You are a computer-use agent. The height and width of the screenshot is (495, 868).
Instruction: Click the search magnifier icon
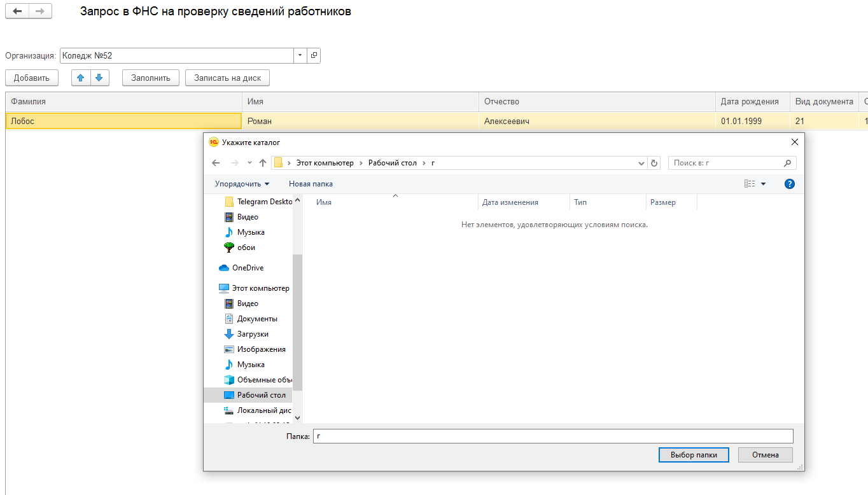[788, 163]
